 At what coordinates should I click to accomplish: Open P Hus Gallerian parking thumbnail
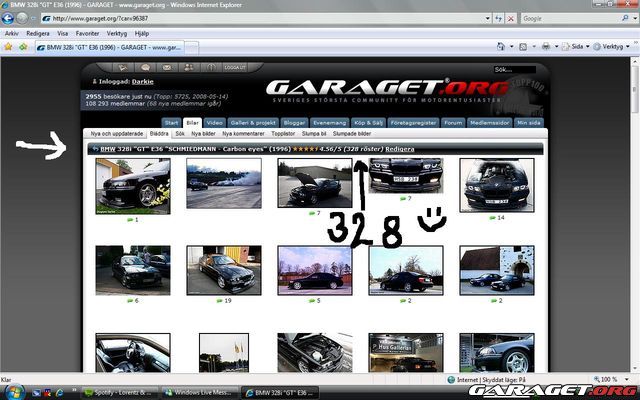[406, 353]
